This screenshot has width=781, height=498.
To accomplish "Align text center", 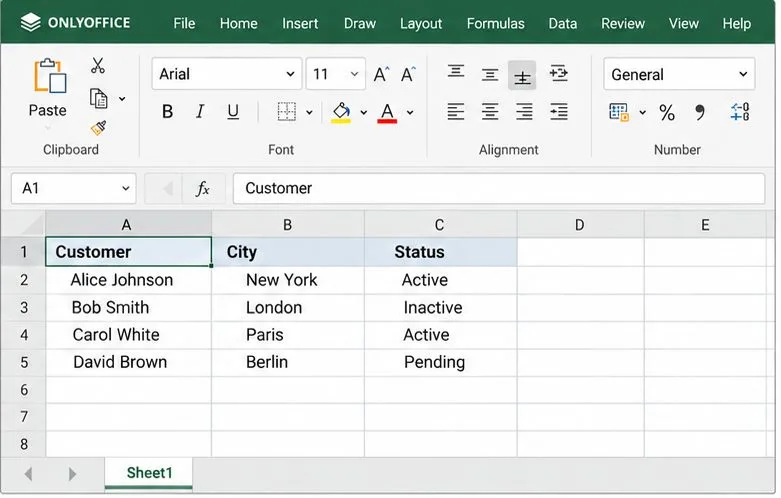I will pyautogui.click(x=490, y=112).
